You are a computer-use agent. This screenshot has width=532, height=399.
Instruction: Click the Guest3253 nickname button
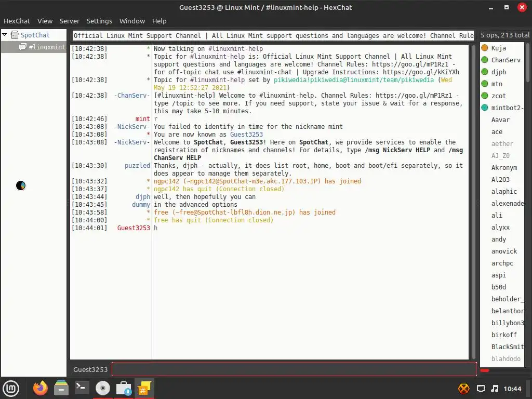pos(90,369)
